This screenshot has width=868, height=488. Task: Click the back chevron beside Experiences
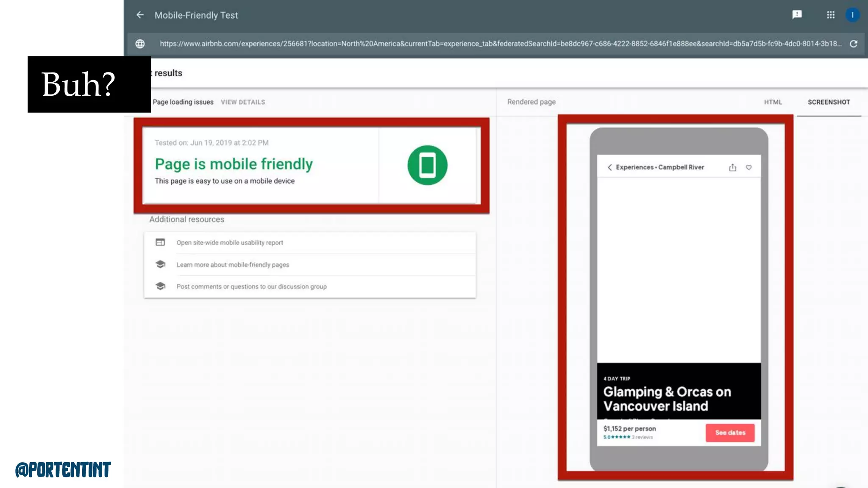click(609, 167)
